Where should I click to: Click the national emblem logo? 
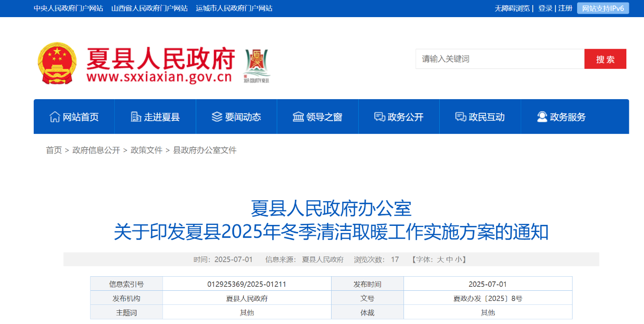pyautogui.click(x=57, y=63)
